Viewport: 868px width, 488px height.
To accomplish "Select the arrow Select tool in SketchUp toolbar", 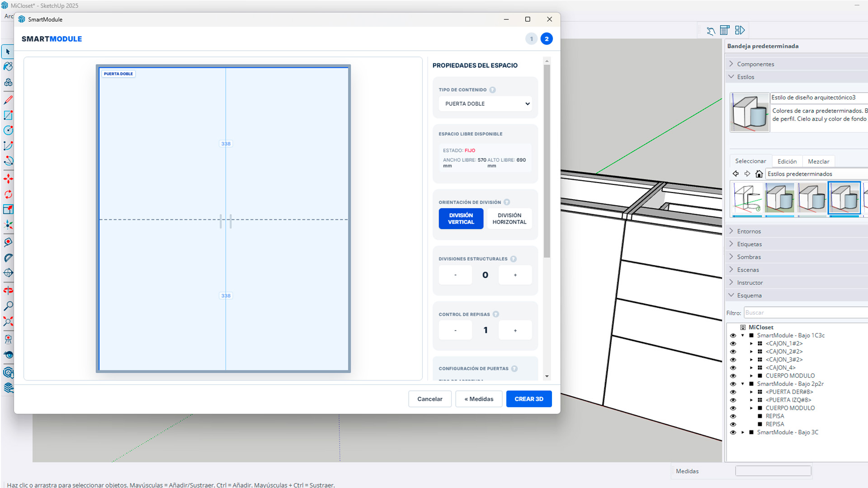I will pos(8,52).
